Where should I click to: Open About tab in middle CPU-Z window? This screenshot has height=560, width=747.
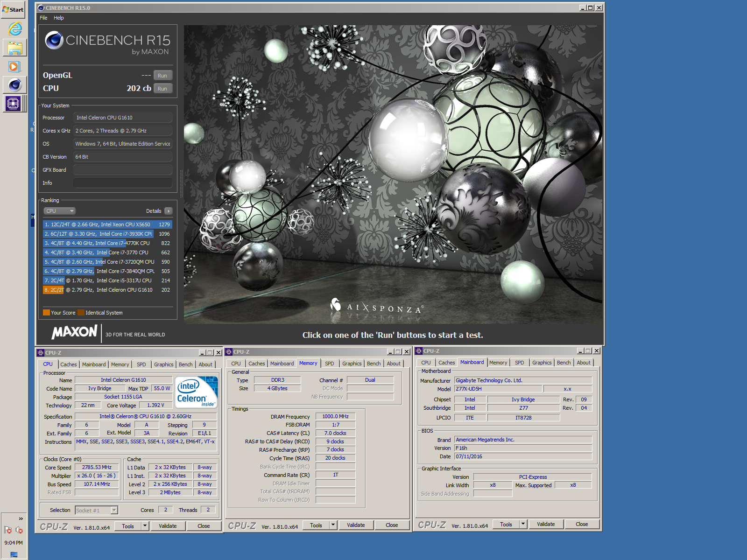tap(394, 364)
